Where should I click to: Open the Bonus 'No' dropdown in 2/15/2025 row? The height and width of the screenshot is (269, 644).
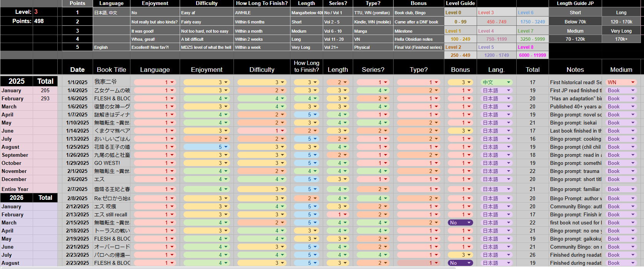tap(460, 223)
